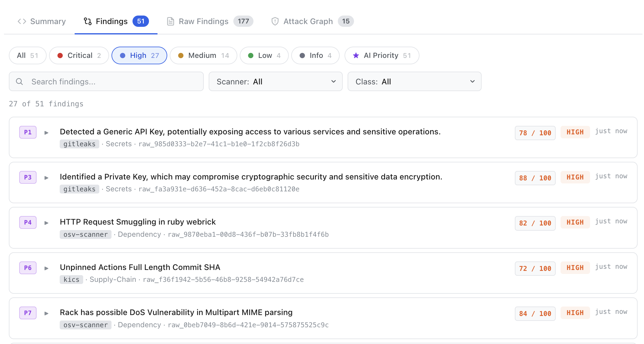
Task: Expand the HTTP Request Smuggling finding
Action: click(46, 223)
